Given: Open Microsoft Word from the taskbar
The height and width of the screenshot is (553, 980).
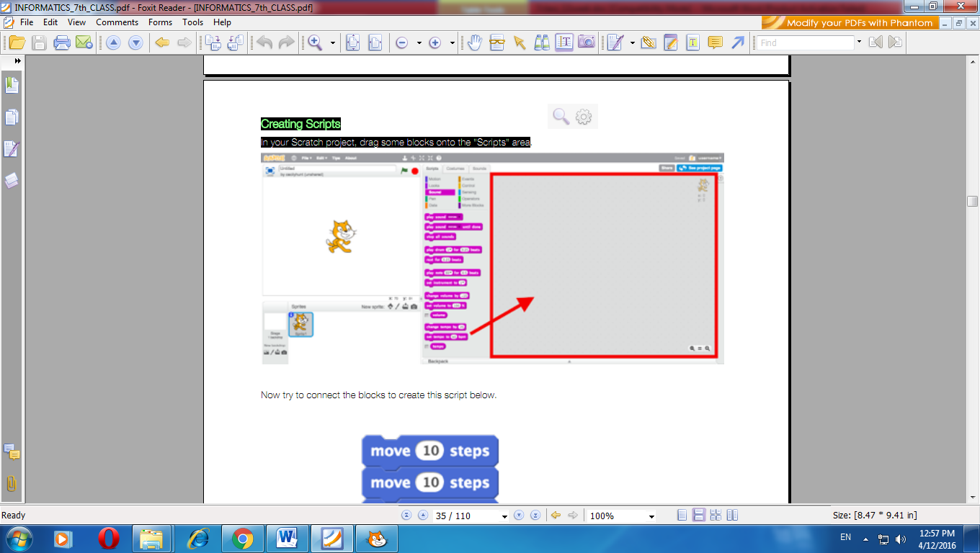Looking at the screenshot, I should [287, 539].
